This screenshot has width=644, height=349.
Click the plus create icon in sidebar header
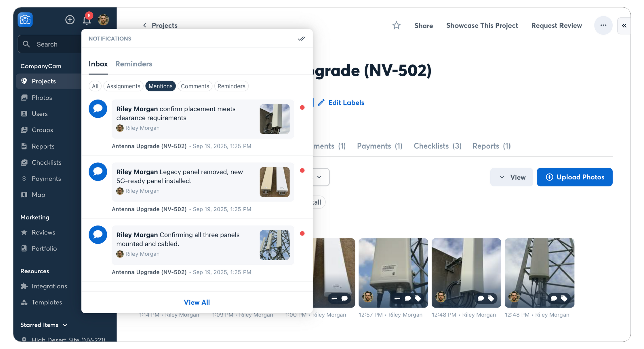70,20
